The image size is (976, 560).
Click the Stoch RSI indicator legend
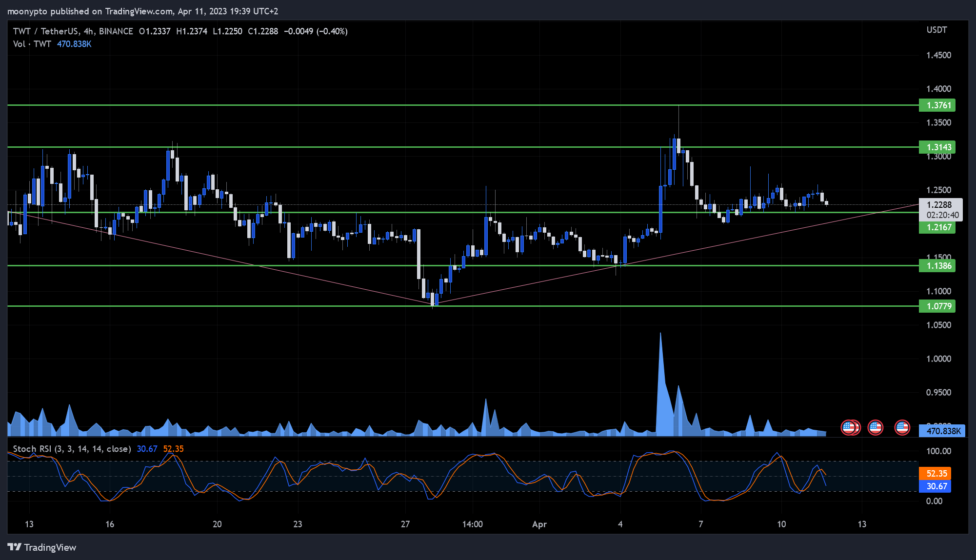tap(72, 449)
